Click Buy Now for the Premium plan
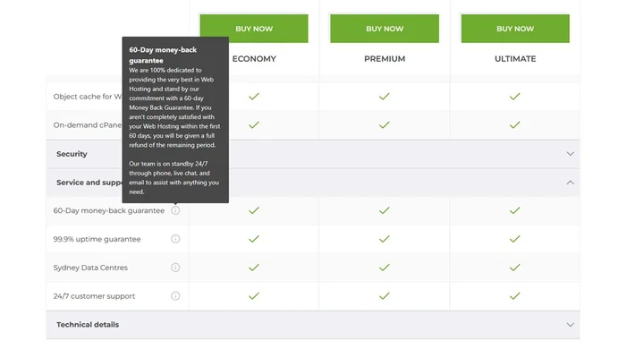This screenshot has width=644, height=349. (x=385, y=29)
